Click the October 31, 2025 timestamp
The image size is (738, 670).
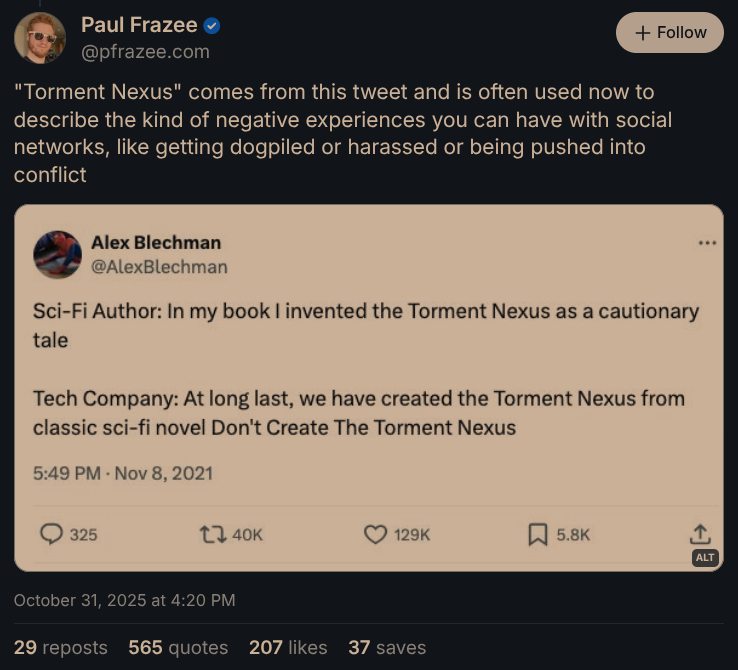tap(125, 600)
